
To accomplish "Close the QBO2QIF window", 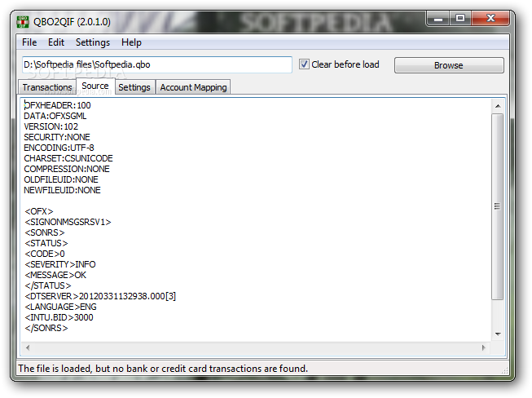I will click(x=490, y=18).
